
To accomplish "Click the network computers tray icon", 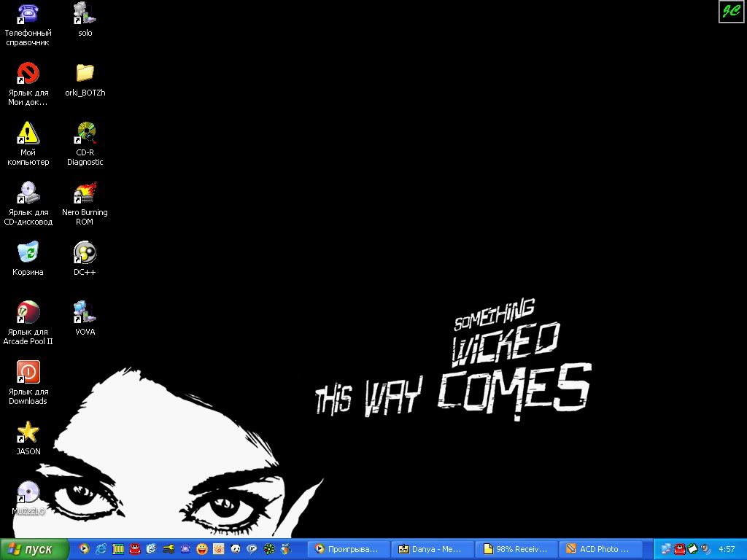I will [666, 549].
